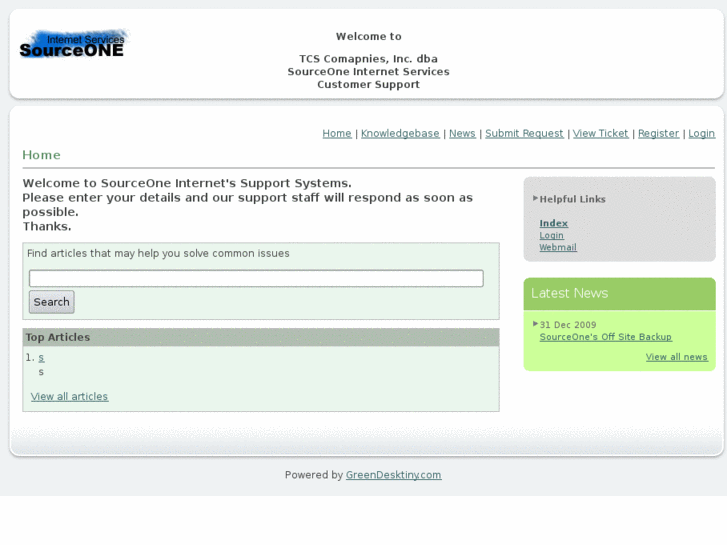
Task: Click the green Home page heading
Action: [x=41, y=155]
